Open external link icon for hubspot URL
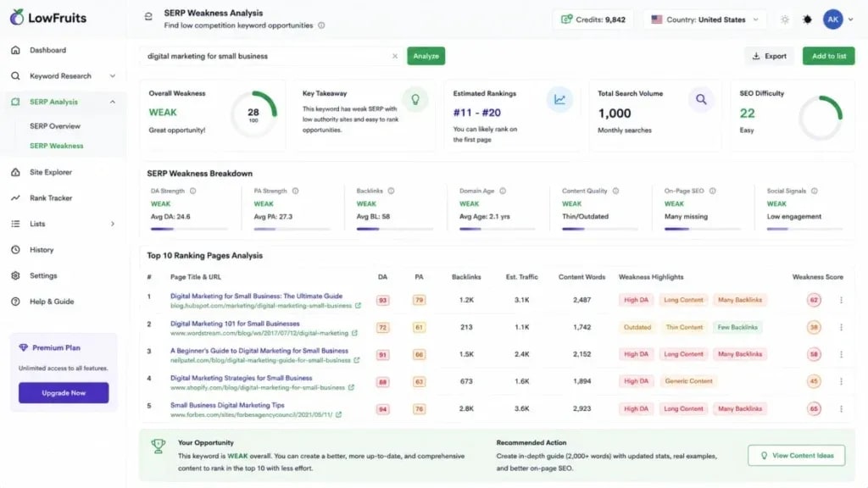The height and width of the screenshot is (488, 868). (359, 305)
